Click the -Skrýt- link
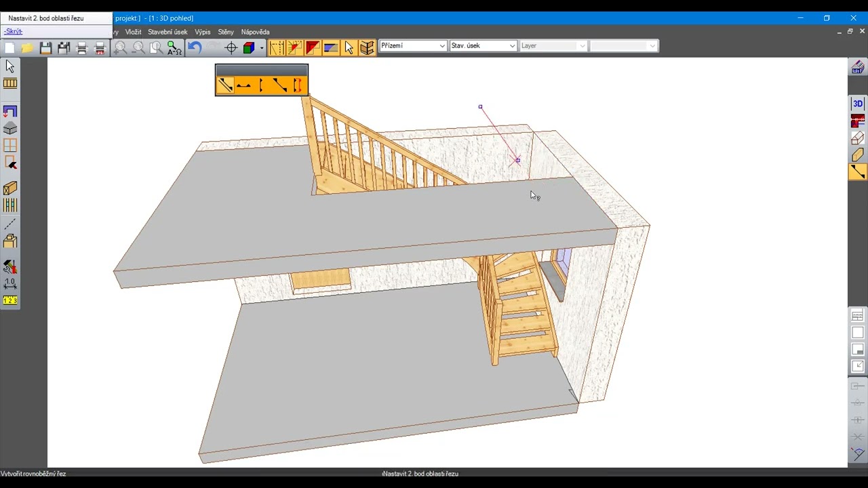868x488 pixels. click(14, 31)
